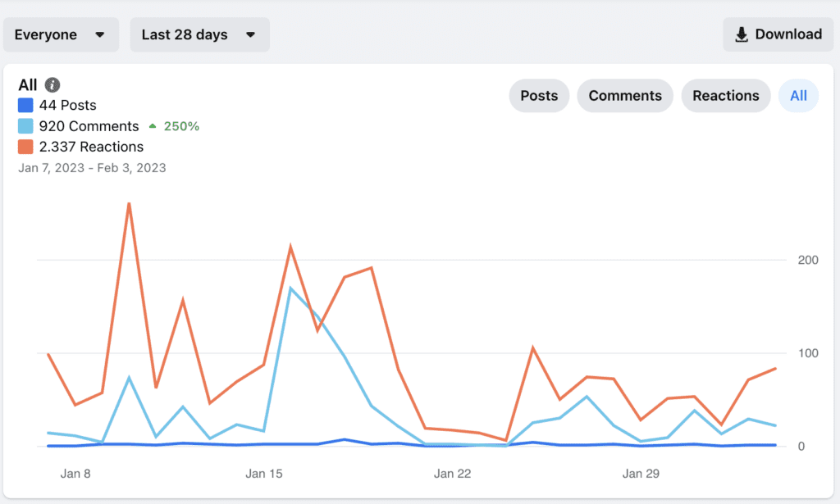Click the blue Posts legend swatch

coord(25,106)
